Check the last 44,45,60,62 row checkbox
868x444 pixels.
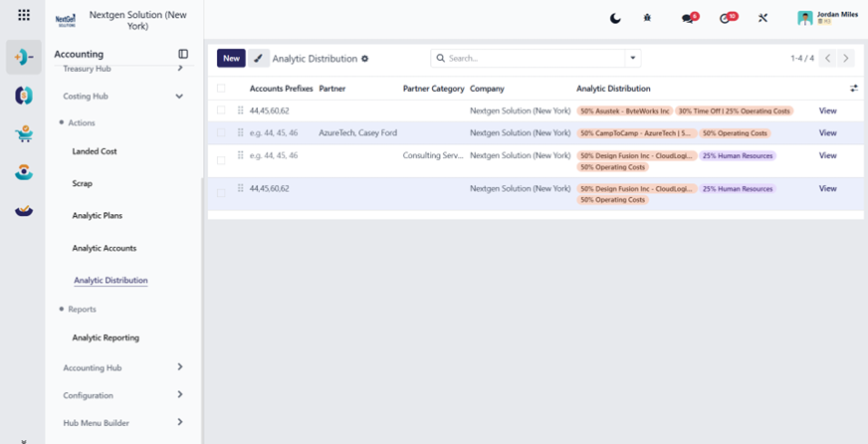click(x=221, y=193)
